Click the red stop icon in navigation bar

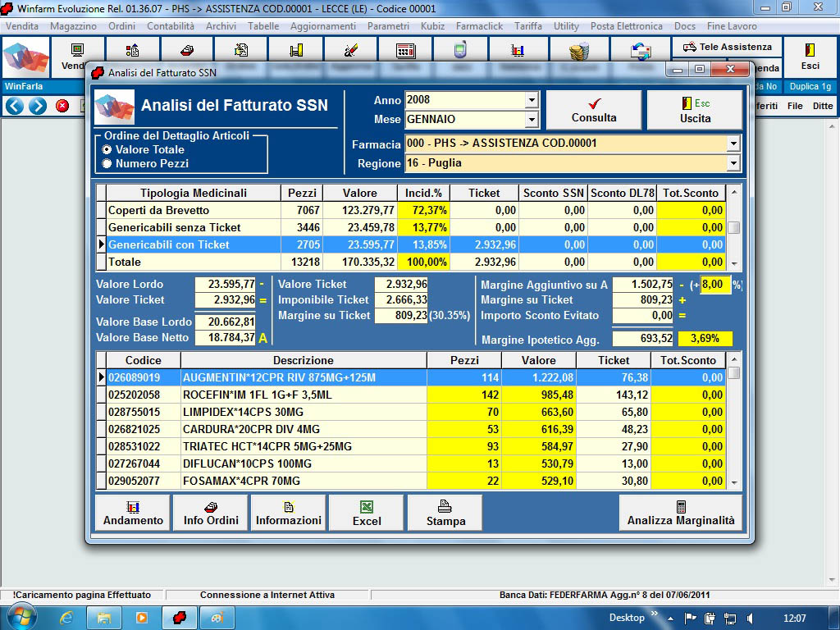[x=62, y=106]
